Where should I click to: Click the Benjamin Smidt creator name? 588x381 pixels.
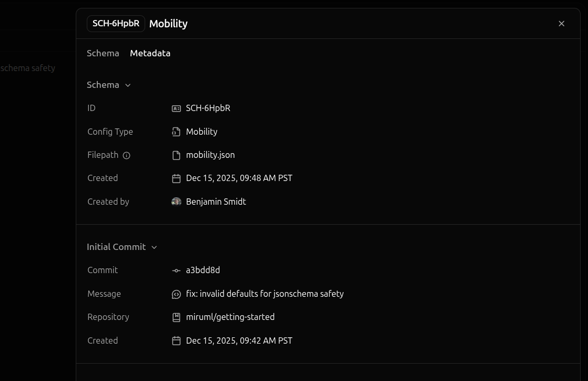(x=216, y=202)
